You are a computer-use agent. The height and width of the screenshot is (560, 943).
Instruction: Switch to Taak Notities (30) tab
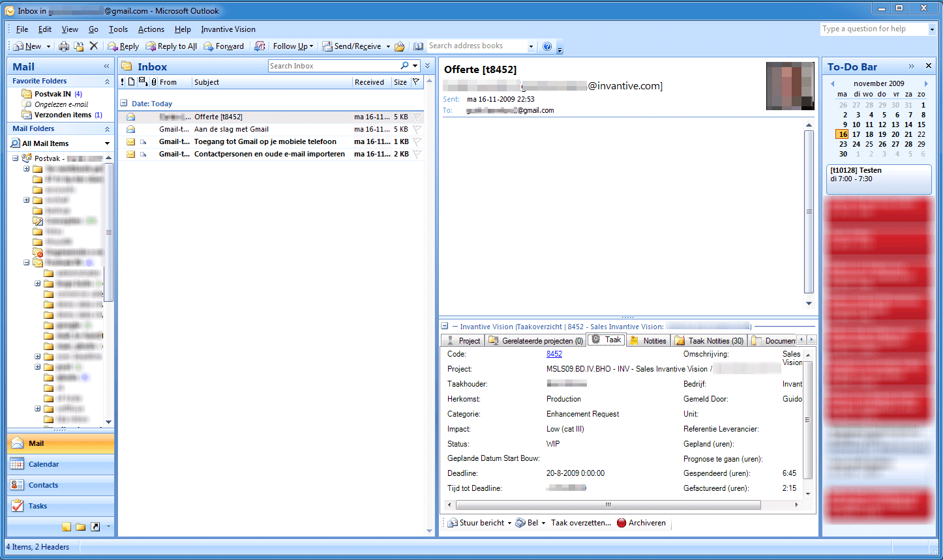coord(710,340)
